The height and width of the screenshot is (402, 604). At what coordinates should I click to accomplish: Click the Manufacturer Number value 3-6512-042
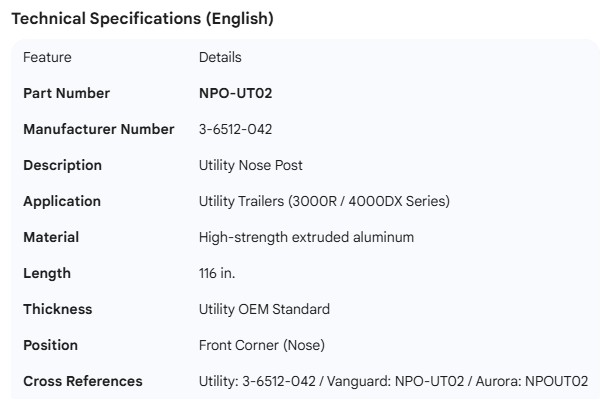(236, 130)
